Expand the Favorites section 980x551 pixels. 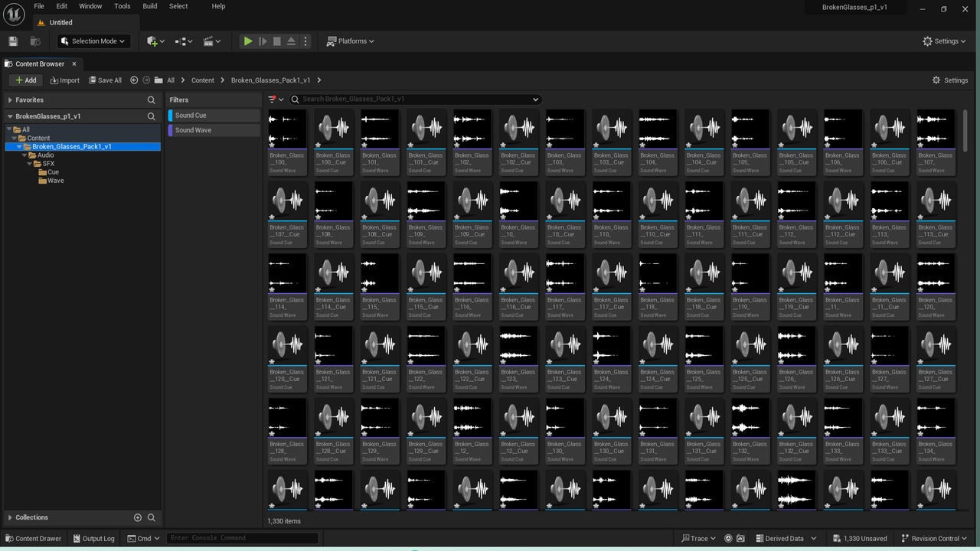[x=10, y=100]
